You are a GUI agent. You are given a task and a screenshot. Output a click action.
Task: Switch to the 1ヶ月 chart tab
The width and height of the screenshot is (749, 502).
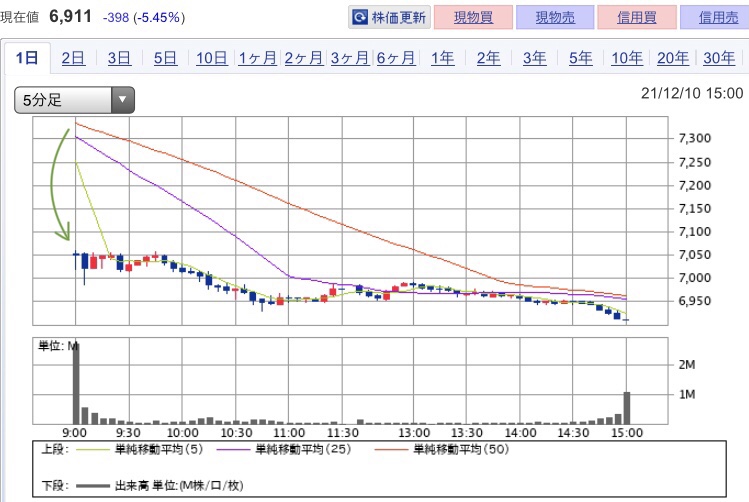[x=257, y=58]
